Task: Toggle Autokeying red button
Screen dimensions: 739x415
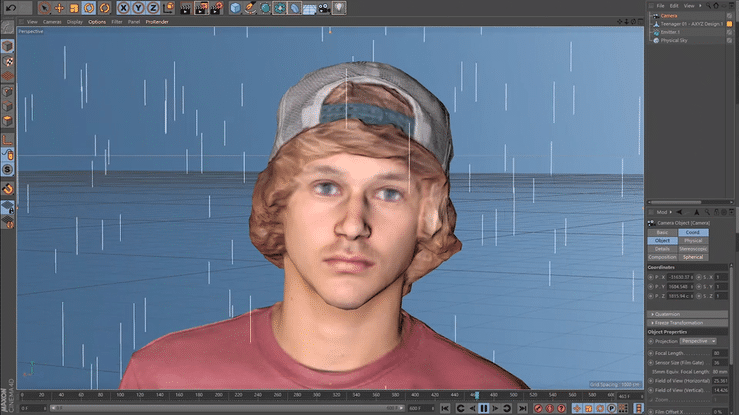Action: tap(550, 408)
